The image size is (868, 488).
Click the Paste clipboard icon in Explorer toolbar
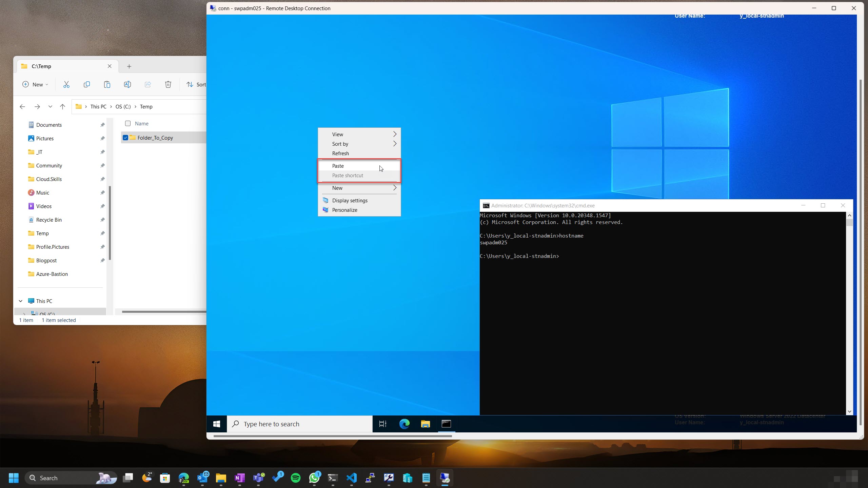coord(107,84)
